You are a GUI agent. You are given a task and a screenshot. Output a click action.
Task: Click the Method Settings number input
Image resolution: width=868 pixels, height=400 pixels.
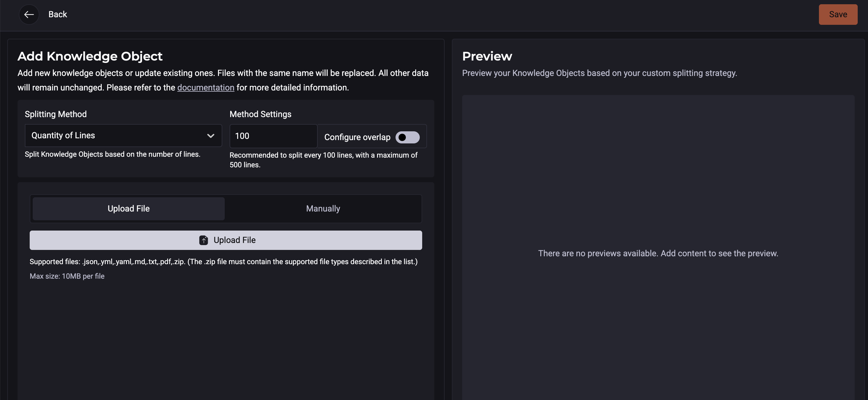click(x=273, y=136)
